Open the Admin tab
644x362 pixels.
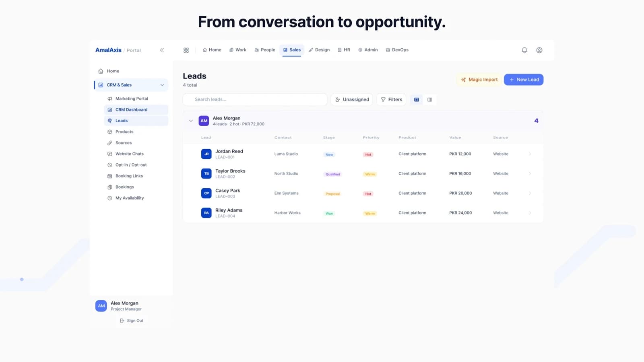click(368, 50)
